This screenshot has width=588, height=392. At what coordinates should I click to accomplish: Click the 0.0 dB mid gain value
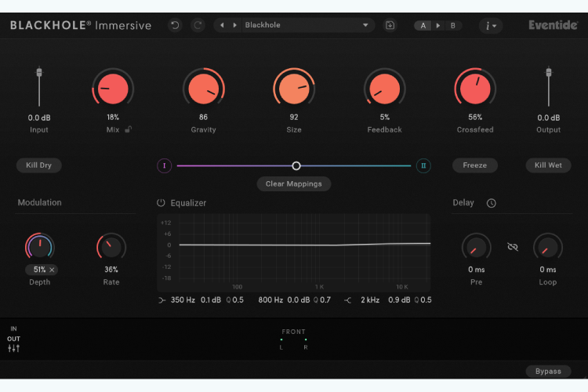[x=299, y=300]
